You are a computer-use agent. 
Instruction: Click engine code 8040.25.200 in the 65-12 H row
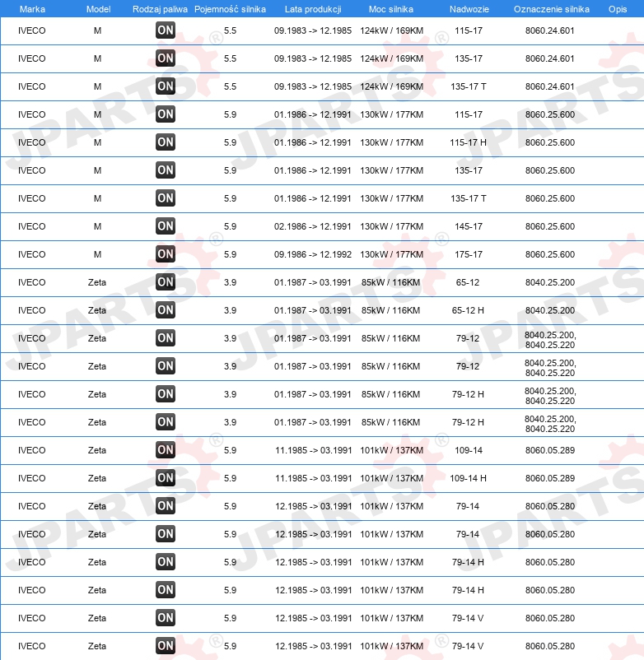(549, 310)
